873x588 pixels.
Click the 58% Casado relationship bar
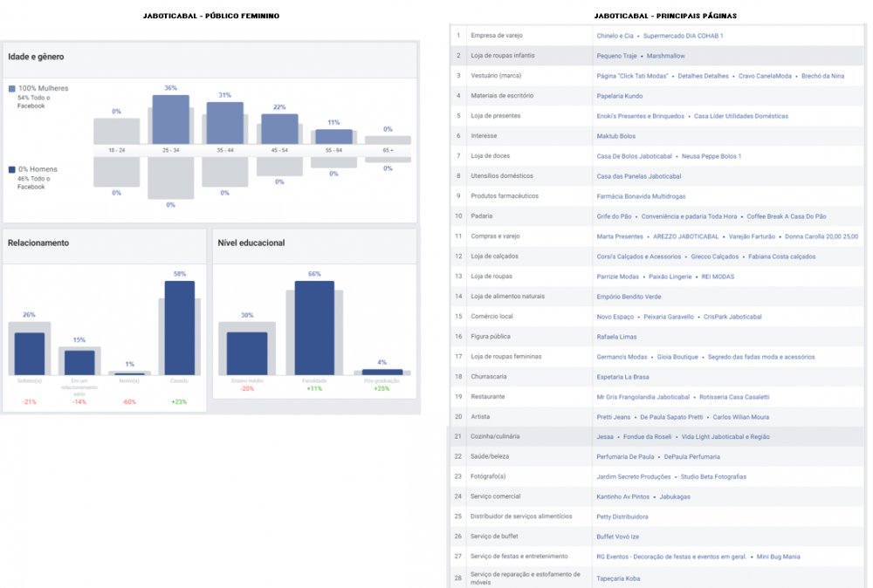pos(179,328)
